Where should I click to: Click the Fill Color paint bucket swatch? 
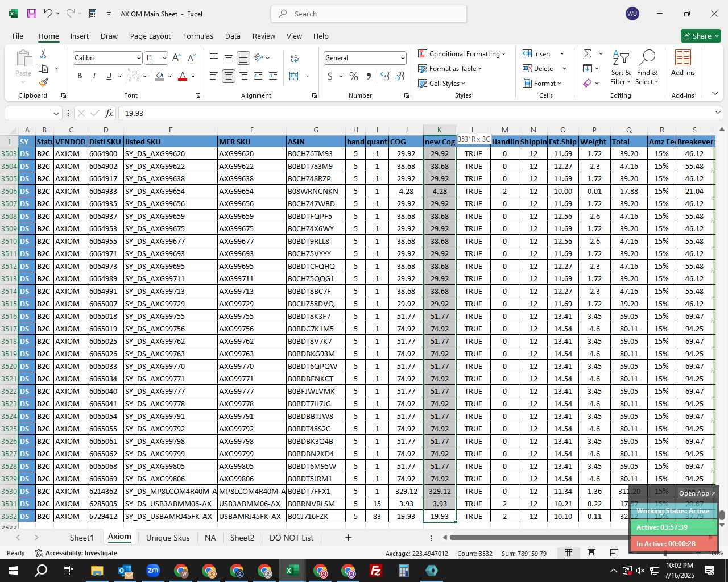[x=159, y=76]
